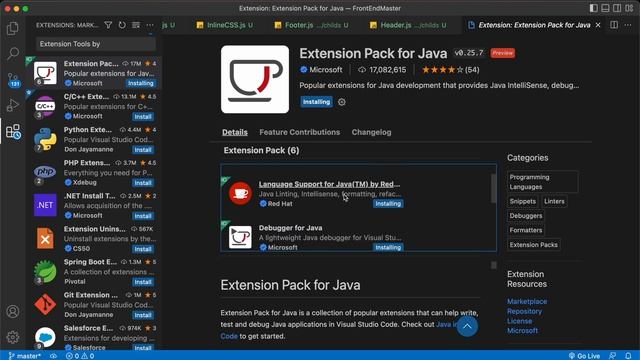Screen dimensions: 640x360
Task: Select PHP Extension Pack in list
Action: pyautogui.click(x=95, y=172)
